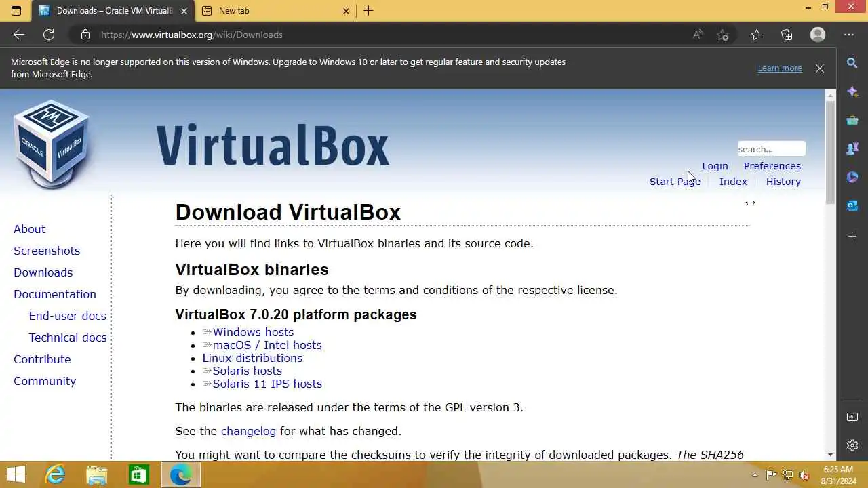This screenshot has height=488, width=868.
Task: Open the Login link
Action: (x=715, y=166)
